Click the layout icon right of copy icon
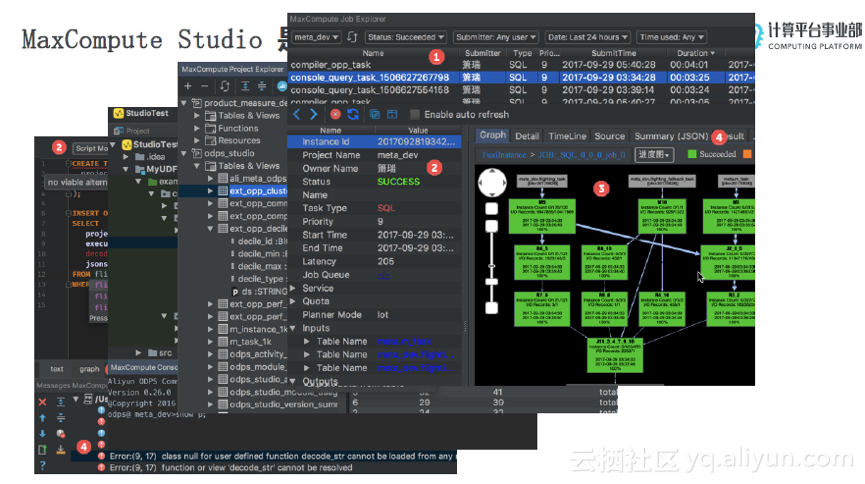The image size is (865, 484). click(392, 114)
